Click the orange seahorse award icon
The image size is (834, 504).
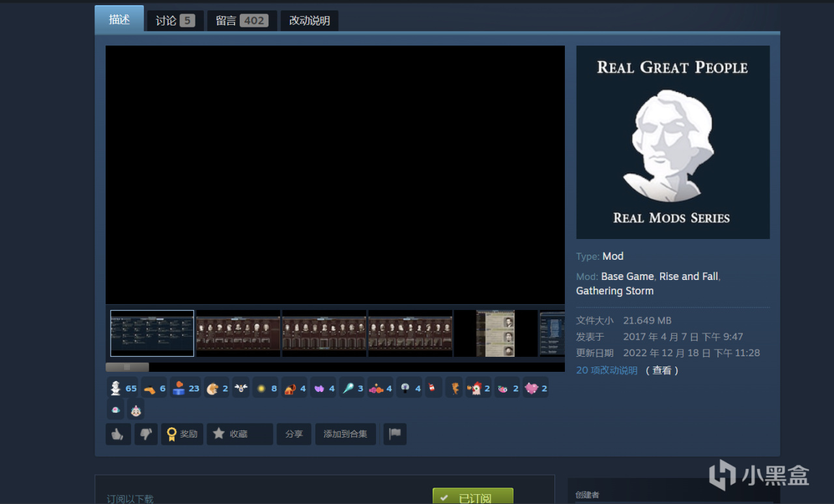(454, 389)
